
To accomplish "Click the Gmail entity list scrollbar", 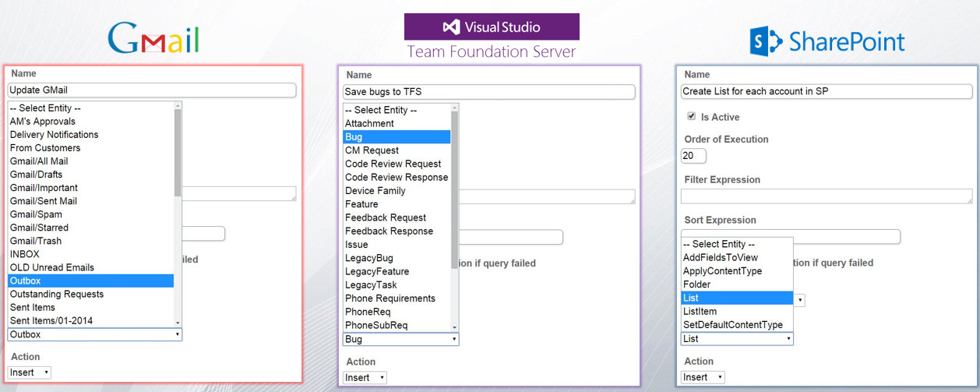I will point(178,156).
